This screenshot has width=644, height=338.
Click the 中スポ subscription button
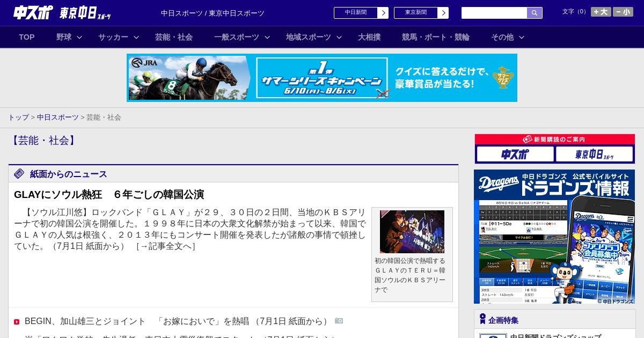point(515,155)
